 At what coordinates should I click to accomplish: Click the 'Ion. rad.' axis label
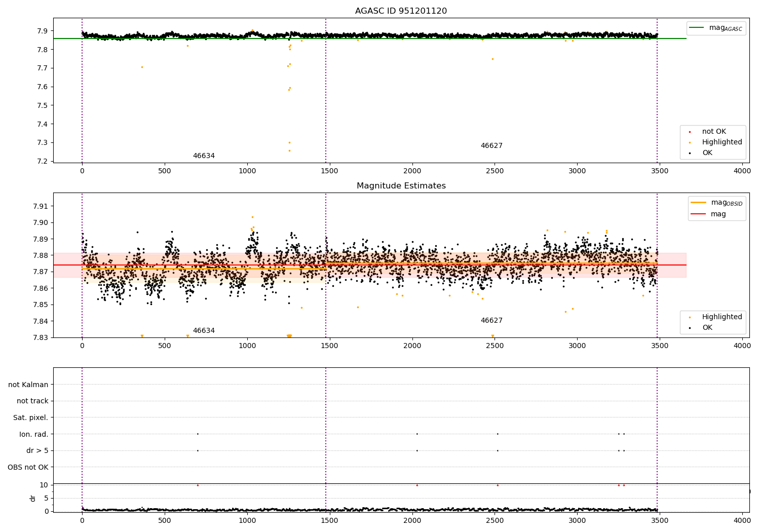pos(34,434)
